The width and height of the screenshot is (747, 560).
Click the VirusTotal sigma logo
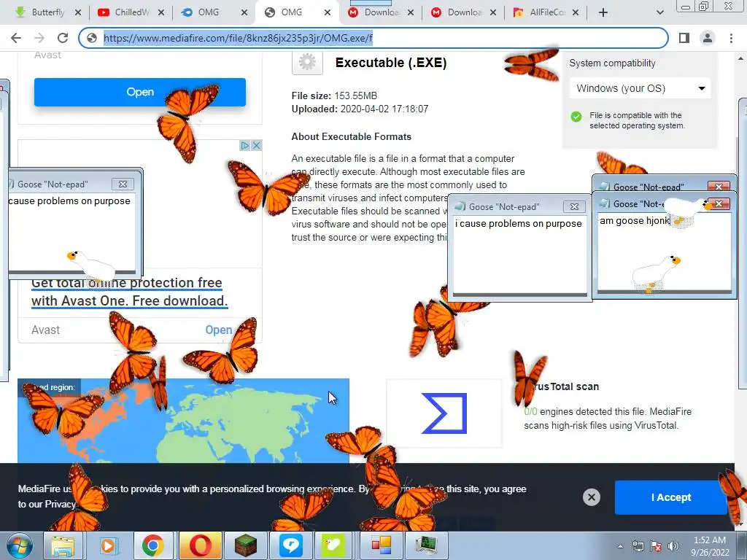tap(444, 413)
